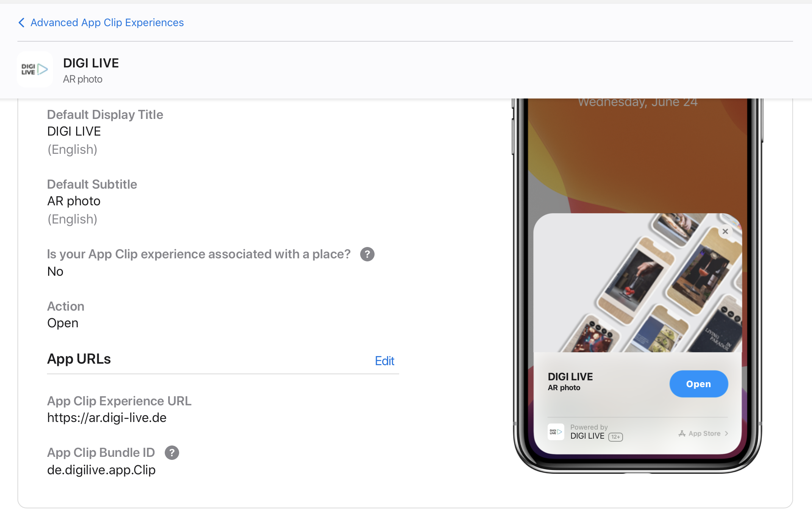Viewport: 812px width, 522px height.
Task: Click DIGI LIVE title in App Clip card
Action: (570, 377)
